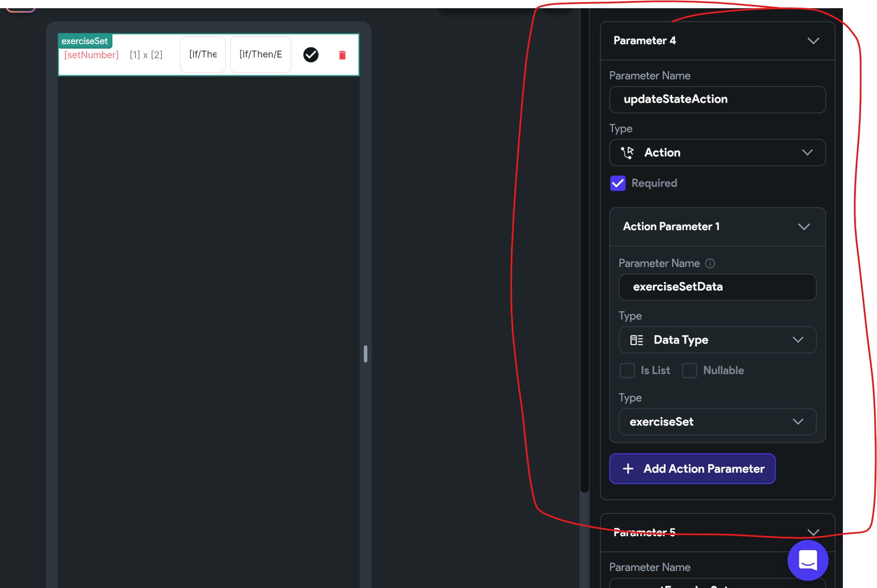Collapse the Parameter 4 section
Viewport: 877px width, 588px height.
813,41
